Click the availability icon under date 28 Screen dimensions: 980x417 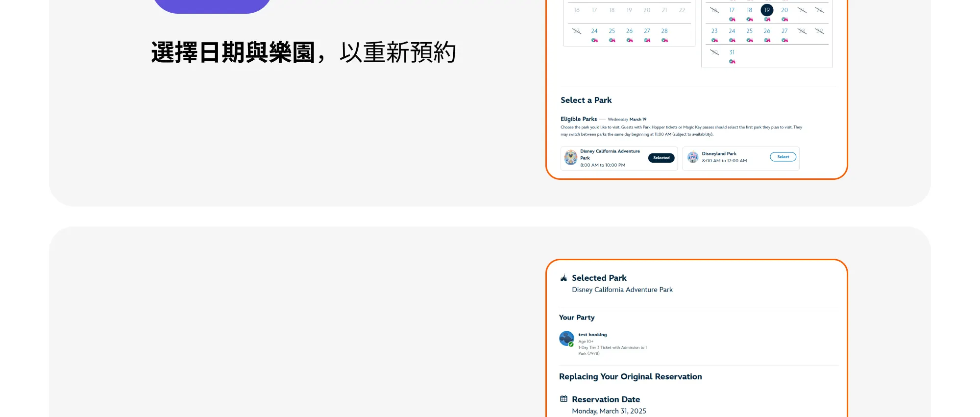(x=664, y=40)
